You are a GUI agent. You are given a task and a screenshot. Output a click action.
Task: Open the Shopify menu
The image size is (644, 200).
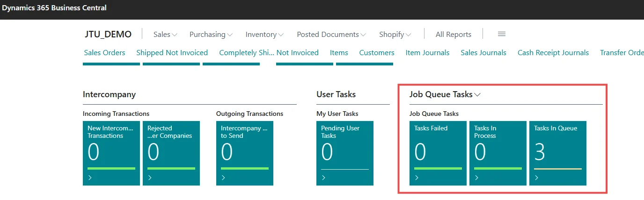[x=395, y=35]
